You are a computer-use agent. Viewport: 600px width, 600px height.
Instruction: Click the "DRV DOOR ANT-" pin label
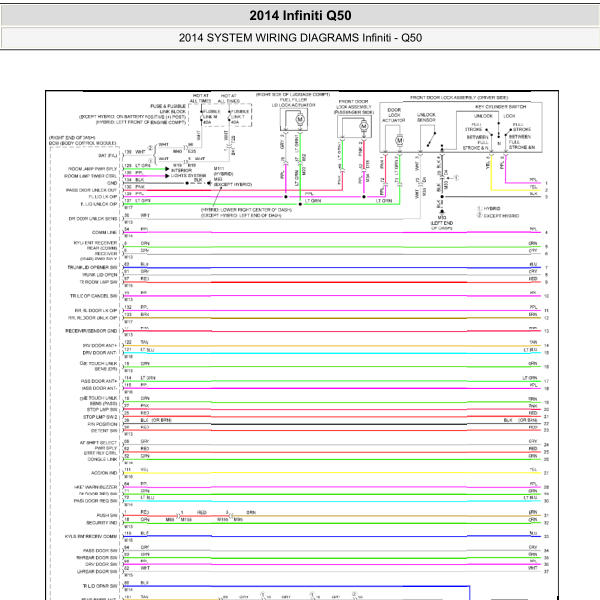100,353
